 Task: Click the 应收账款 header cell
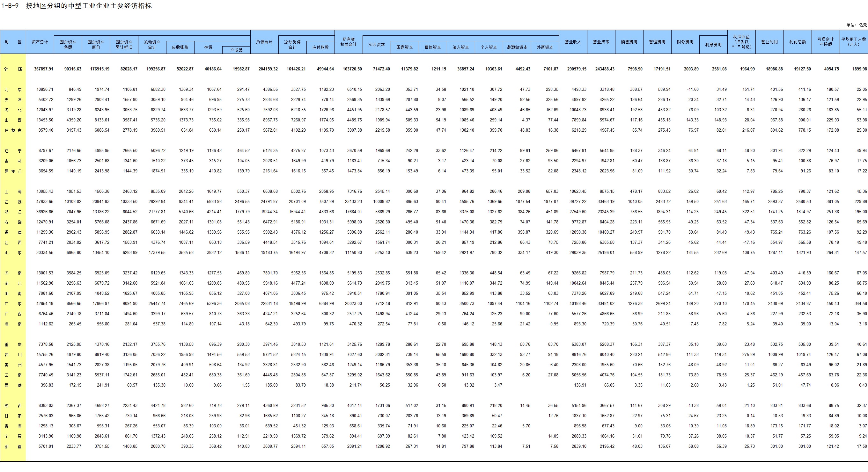180,47
